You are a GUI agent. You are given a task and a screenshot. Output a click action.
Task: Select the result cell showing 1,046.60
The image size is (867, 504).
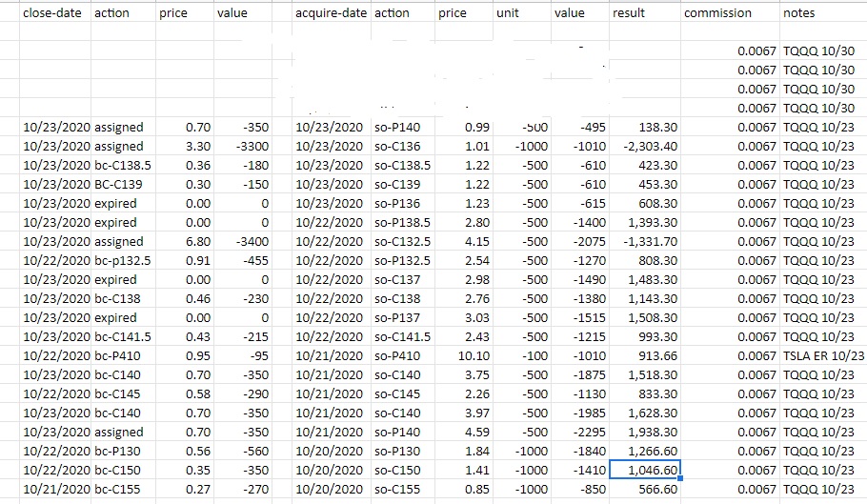644,470
